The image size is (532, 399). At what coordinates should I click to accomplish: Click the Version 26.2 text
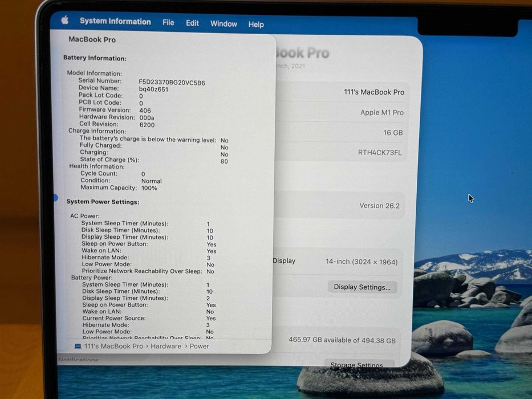coord(379,206)
